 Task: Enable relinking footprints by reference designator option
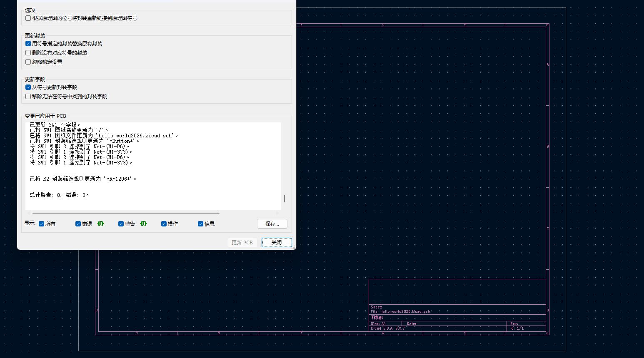click(27, 18)
